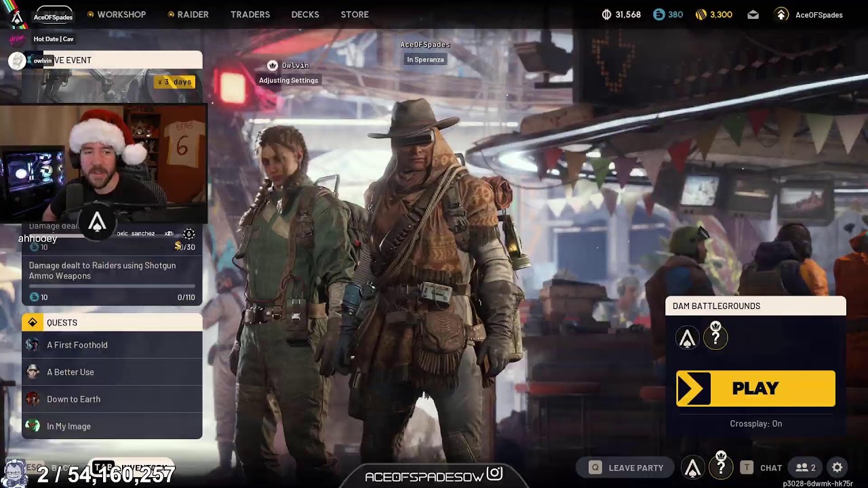The height and width of the screenshot is (488, 868).
Task: Open the settings gear icon
Action: pyautogui.click(x=837, y=468)
